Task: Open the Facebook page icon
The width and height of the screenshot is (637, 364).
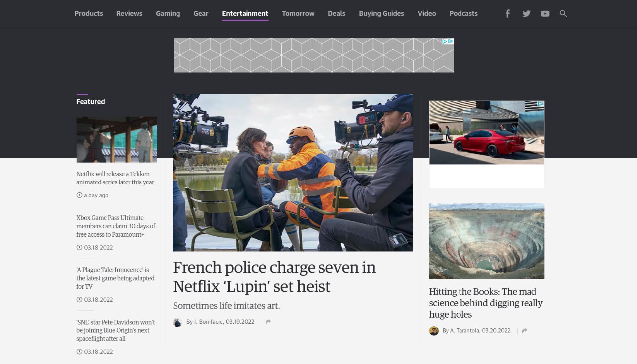Action: [x=507, y=14]
